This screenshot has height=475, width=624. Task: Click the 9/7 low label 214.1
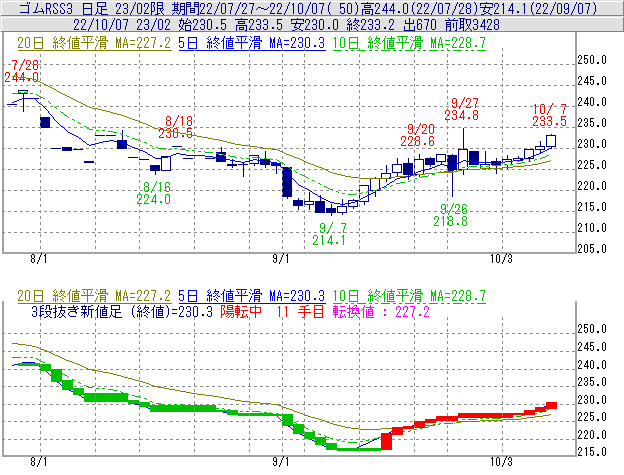(329, 240)
